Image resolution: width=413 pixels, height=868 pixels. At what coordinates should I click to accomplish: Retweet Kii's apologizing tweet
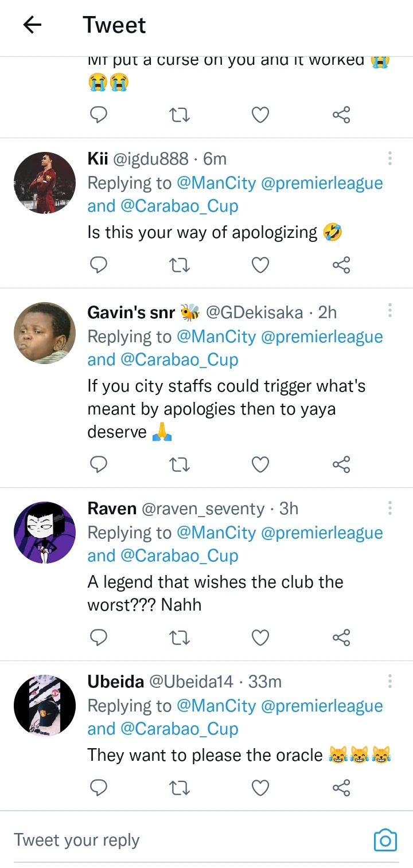(180, 265)
